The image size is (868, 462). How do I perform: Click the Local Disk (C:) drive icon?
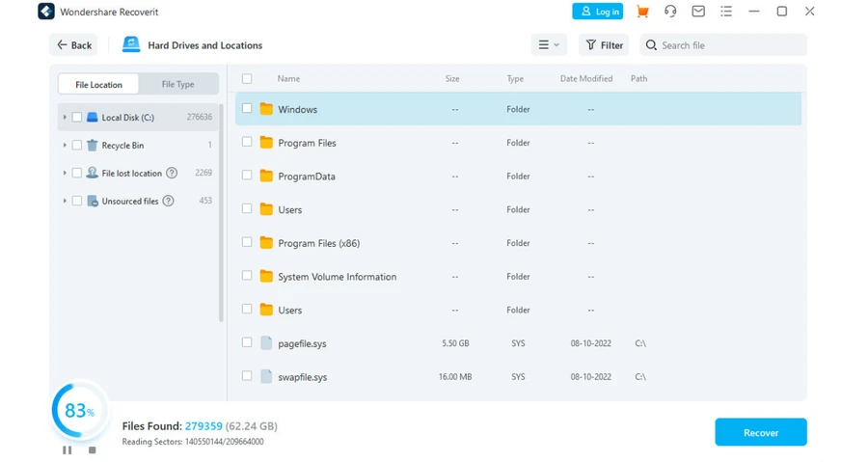(93, 118)
